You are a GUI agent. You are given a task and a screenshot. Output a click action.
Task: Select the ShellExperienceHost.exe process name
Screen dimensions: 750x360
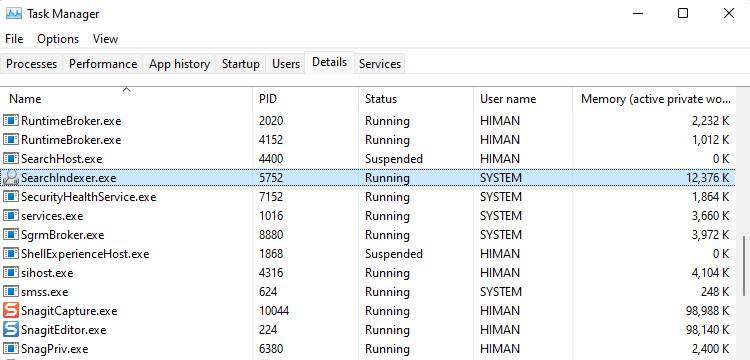pos(85,254)
